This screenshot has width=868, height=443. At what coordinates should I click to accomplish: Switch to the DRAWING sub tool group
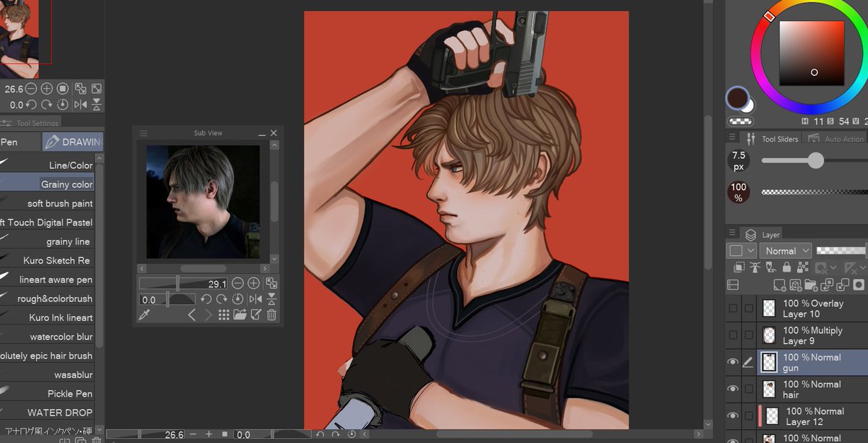click(x=73, y=142)
